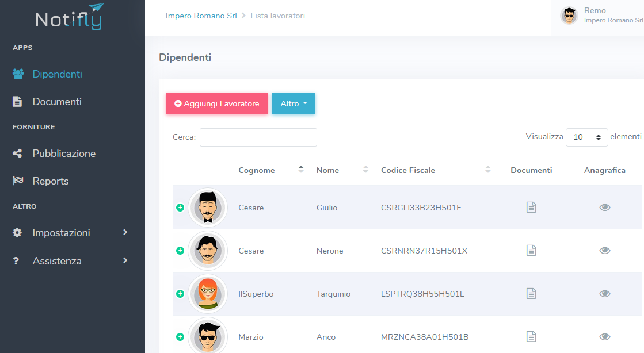
Task: Show anagrafica eye for Tarquinio IlSuperbo
Action: click(604, 294)
